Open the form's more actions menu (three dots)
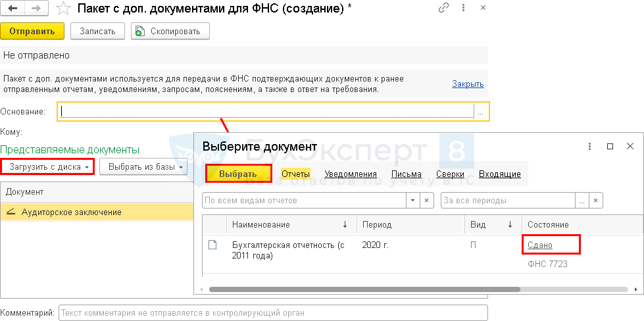The image size is (644, 321). (462, 9)
